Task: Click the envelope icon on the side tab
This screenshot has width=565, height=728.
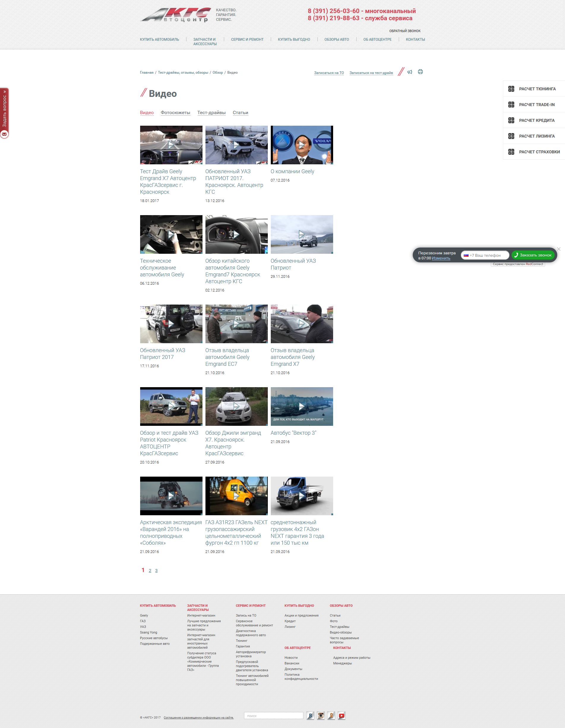Action: click(4, 134)
